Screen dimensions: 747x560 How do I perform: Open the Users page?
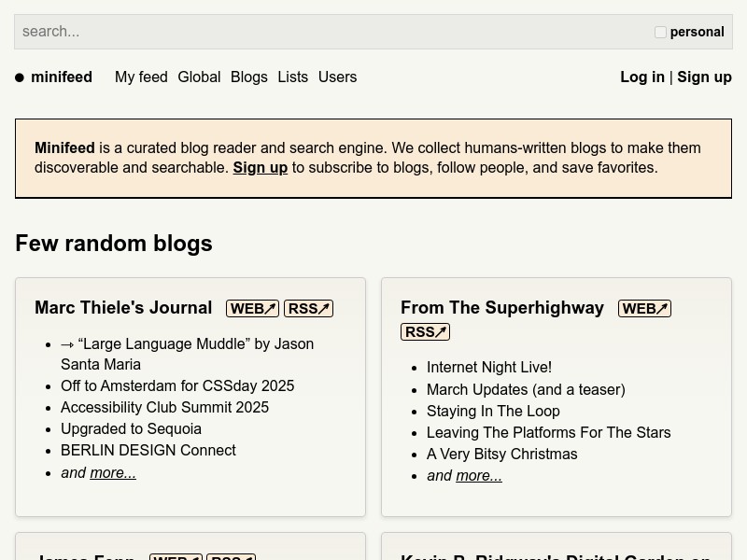click(337, 77)
